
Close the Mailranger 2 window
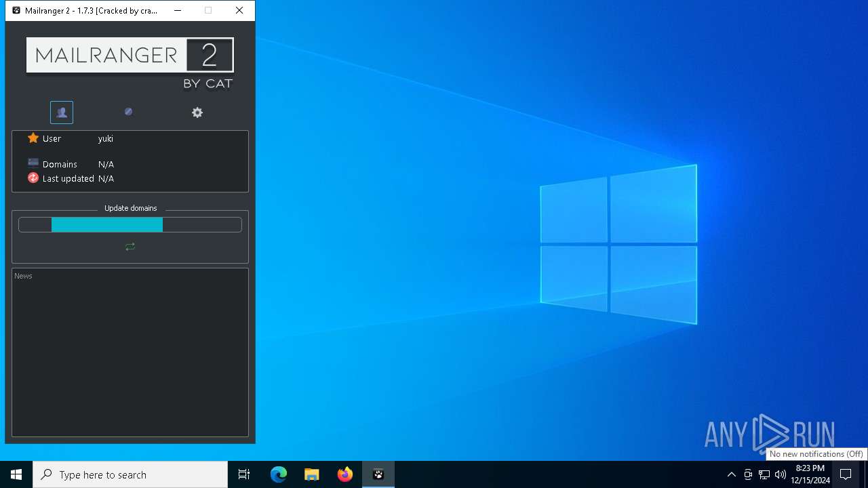(239, 10)
